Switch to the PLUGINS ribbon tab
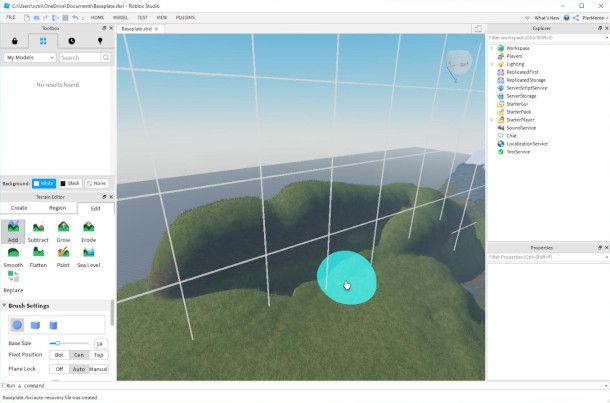This screenshot has height=403, width=610. [185, 18]
